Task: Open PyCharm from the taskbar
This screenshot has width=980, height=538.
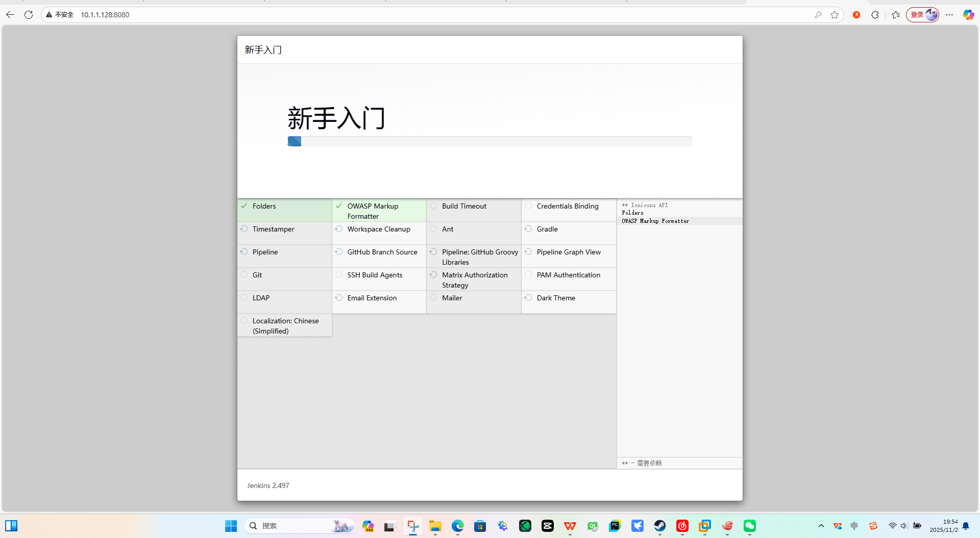Action: (x=615, y=526)
